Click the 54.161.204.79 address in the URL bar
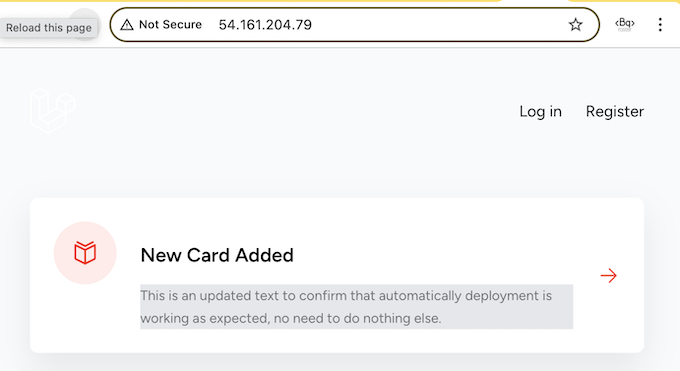 pyautogui.click(x=265, y=25)
